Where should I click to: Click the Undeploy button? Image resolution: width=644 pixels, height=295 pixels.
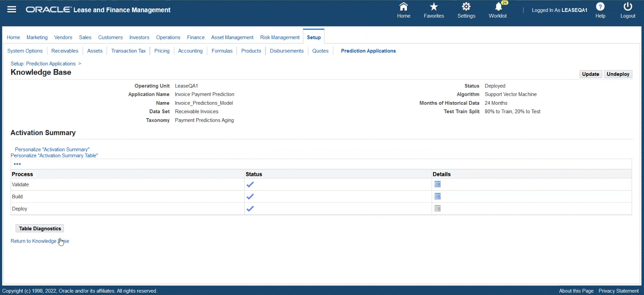[x=618, y=74]
